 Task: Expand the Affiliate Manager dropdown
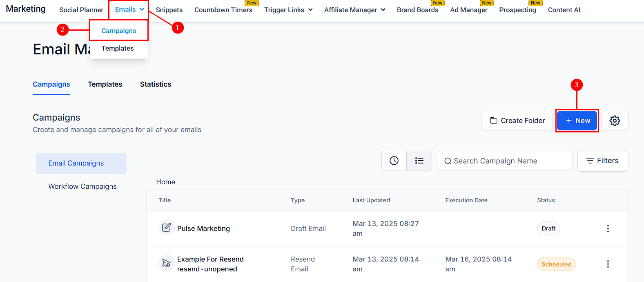click(x=354, y=10)
